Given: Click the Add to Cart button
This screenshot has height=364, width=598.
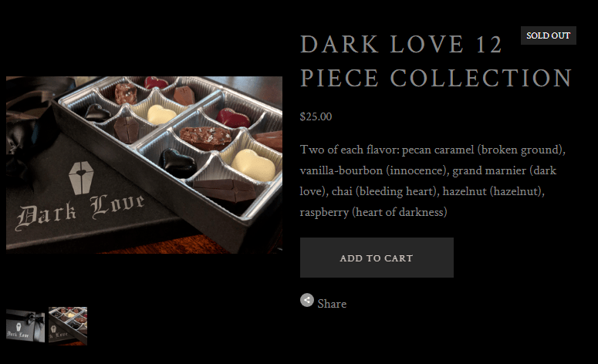Looking at the screenshot, I should pos(377,258).
